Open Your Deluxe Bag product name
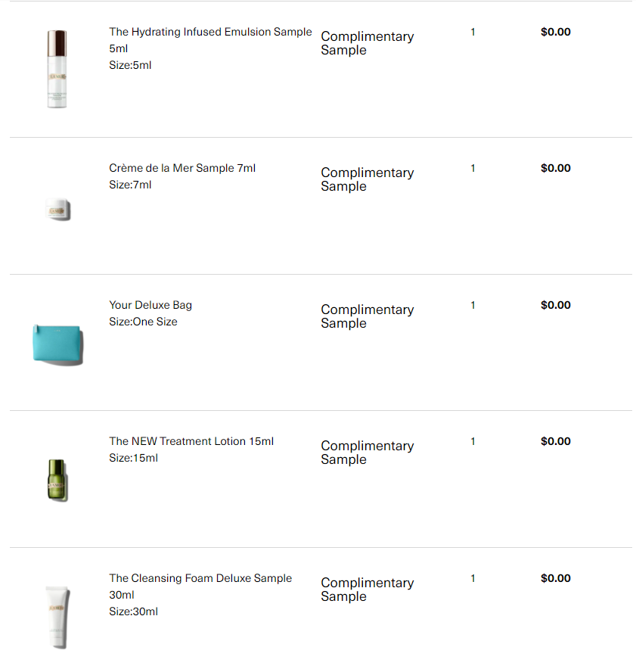The width and height of the screenshot is (636, 672). tap(150, 305)
